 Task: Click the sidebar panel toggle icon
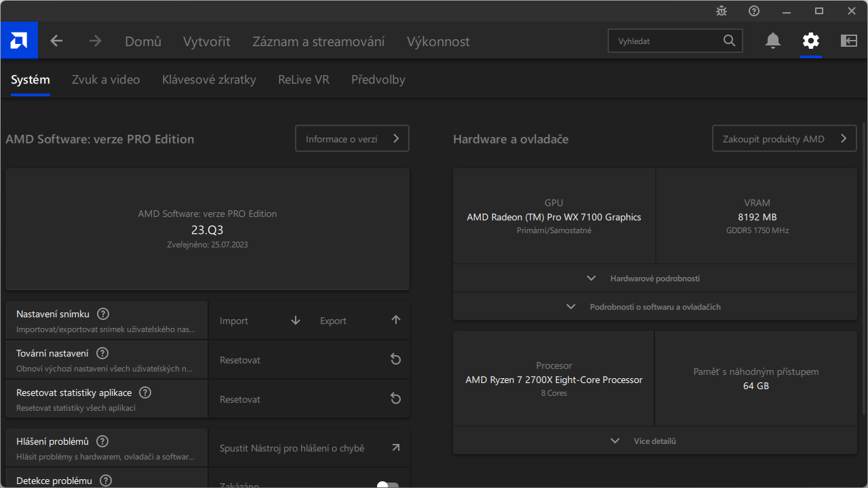[x=848, y=41]
